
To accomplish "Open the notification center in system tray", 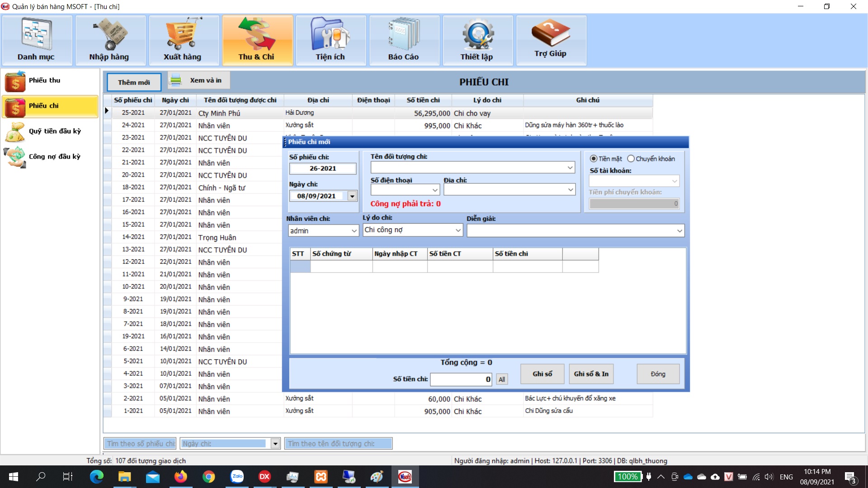I will pos(850,477).
